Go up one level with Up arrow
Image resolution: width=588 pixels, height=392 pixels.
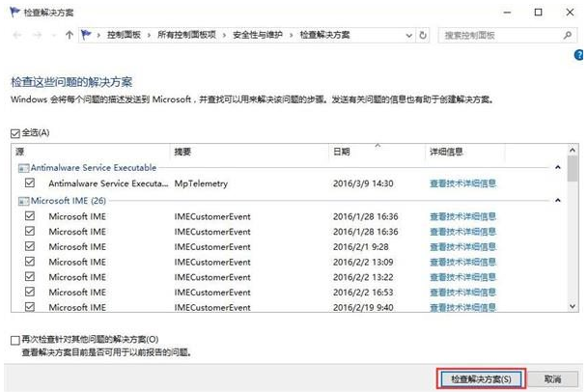tap(69, 36)
